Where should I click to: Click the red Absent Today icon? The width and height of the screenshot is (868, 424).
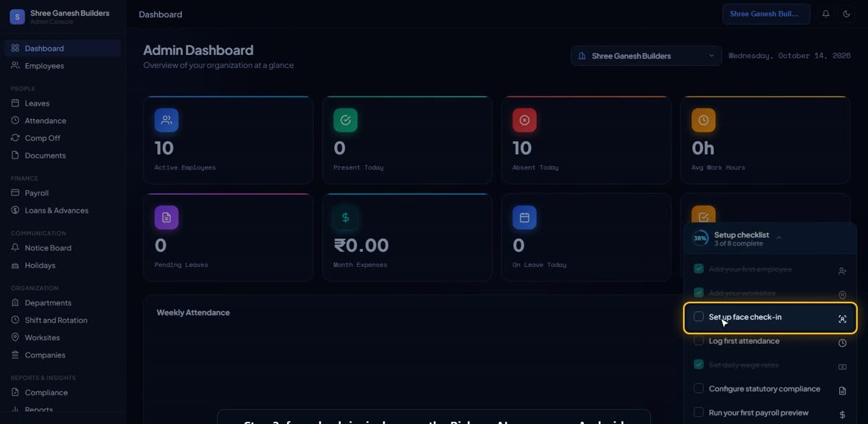click(x=524, y=120)
